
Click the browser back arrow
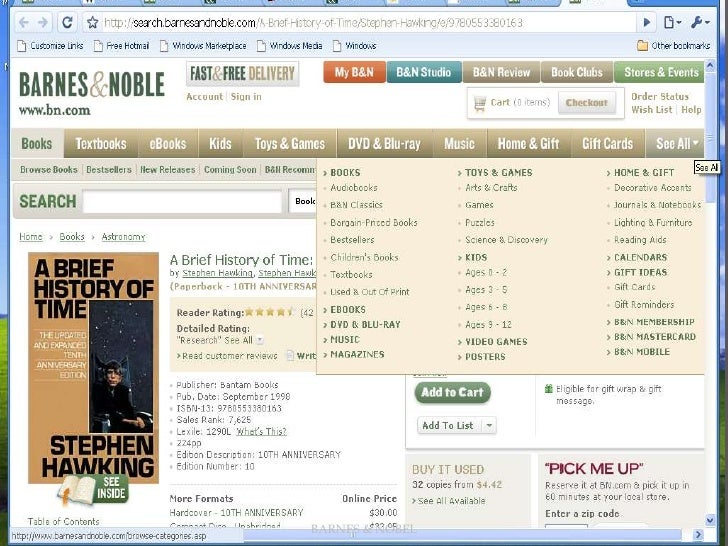click(x=24, y=22)
